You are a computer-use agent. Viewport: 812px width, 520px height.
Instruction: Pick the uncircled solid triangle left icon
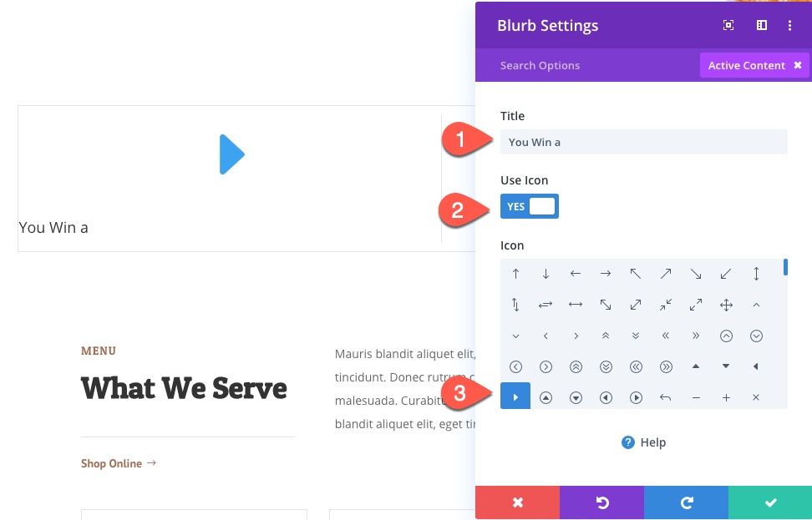(756, 366)
